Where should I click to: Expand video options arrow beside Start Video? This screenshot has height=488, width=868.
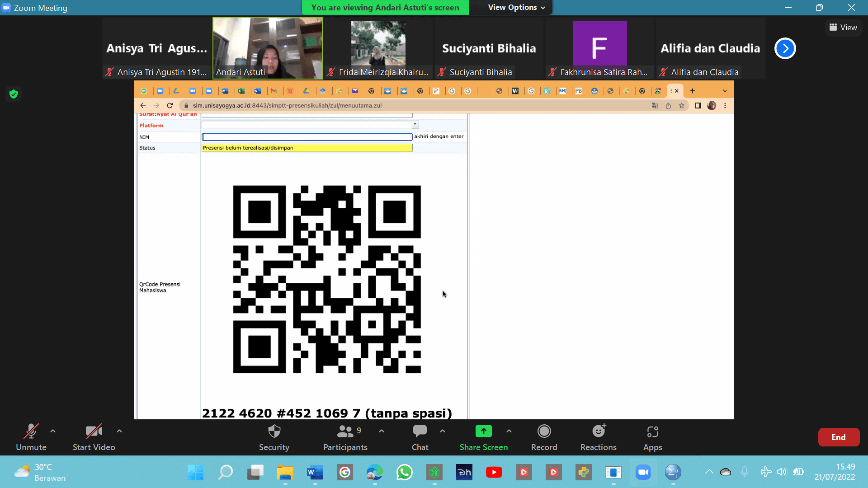119,431
